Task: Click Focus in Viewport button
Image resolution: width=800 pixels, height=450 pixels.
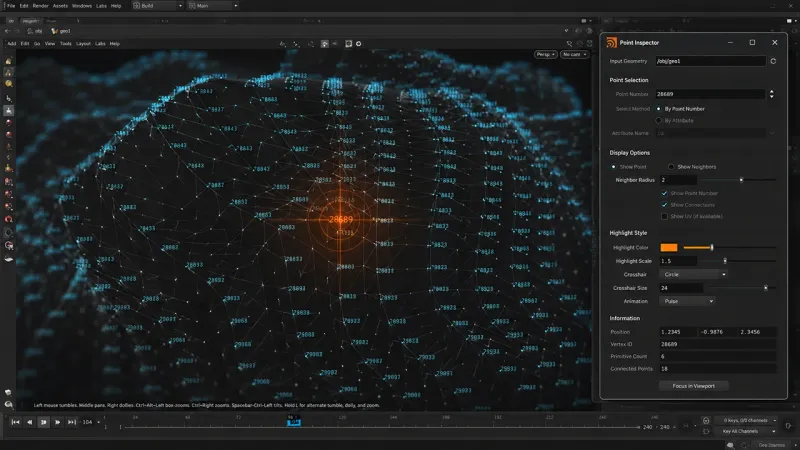Action: [x=693, y=386]
